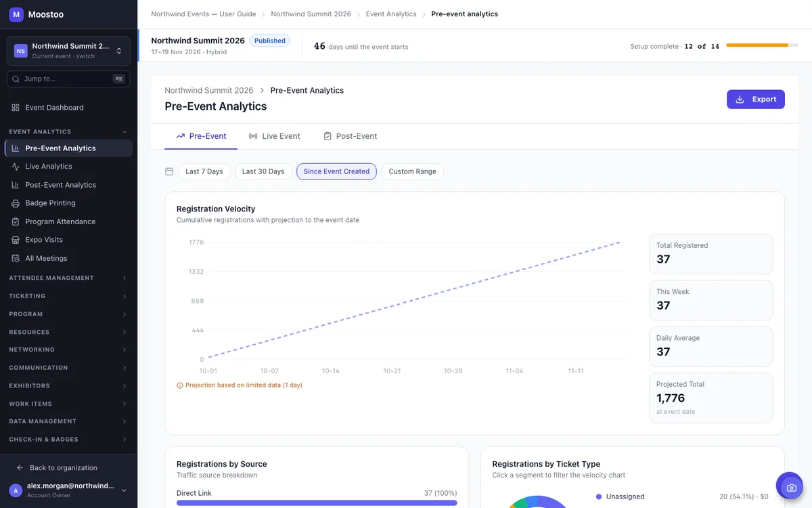Click the back arrow icon near organization
Viewport: 812px width, 508px height.
tap(20, 468)
